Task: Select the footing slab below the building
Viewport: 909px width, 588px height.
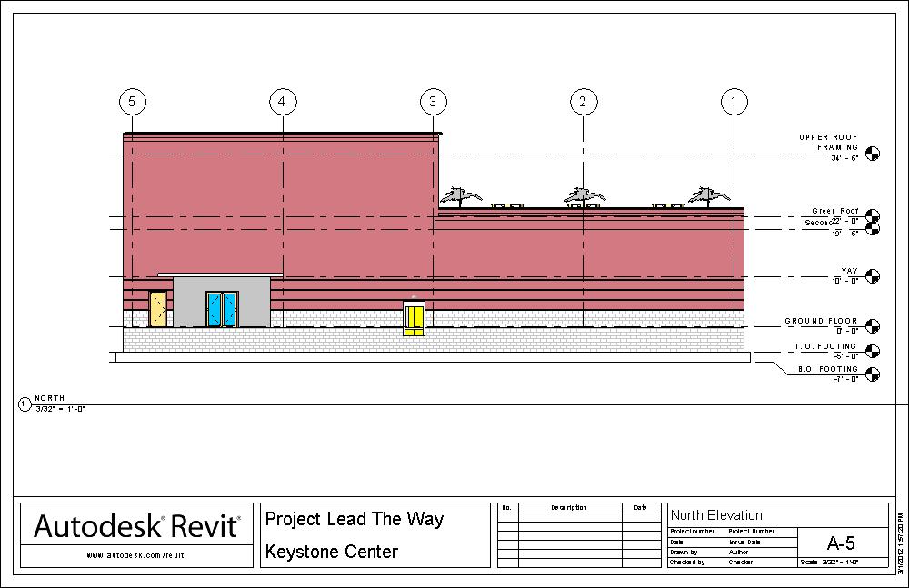Action: 433,357
